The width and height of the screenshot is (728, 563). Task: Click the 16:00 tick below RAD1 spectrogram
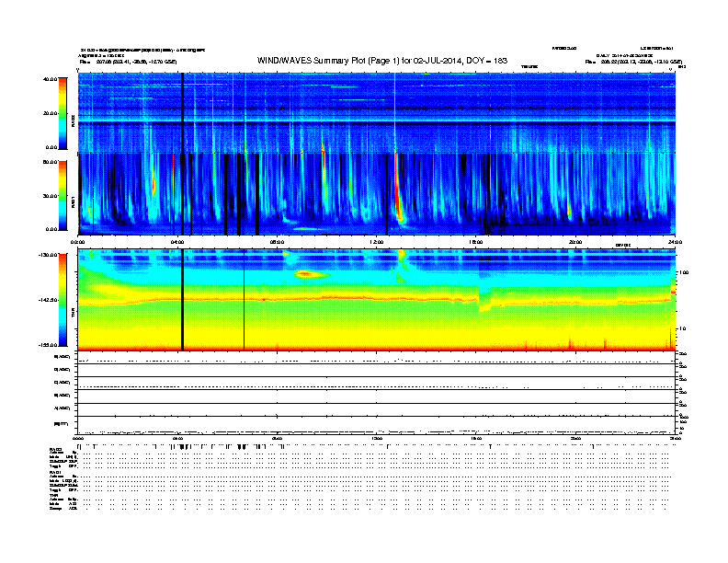click(476, 242)
